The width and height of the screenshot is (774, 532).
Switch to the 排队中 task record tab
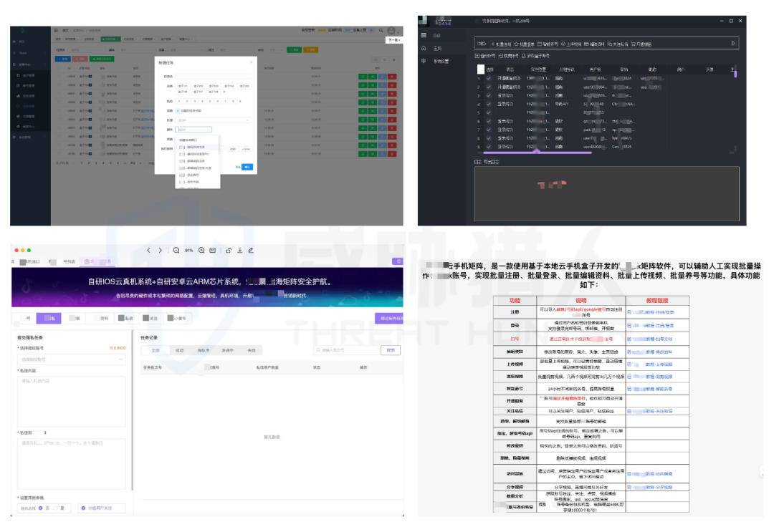click(204, 351)
